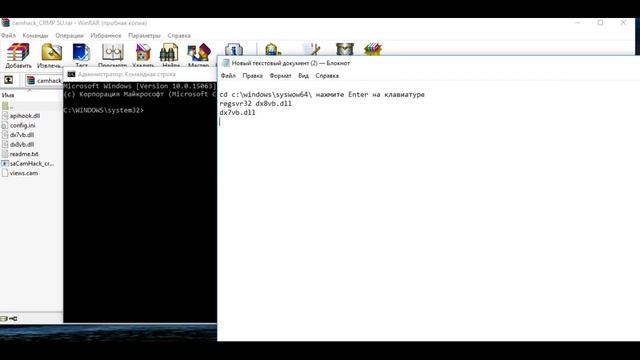Open the Избранное menu in WinRAR
Image resolution: width=640 pixels, height=360 pixels.
click(x=106, y=36)
